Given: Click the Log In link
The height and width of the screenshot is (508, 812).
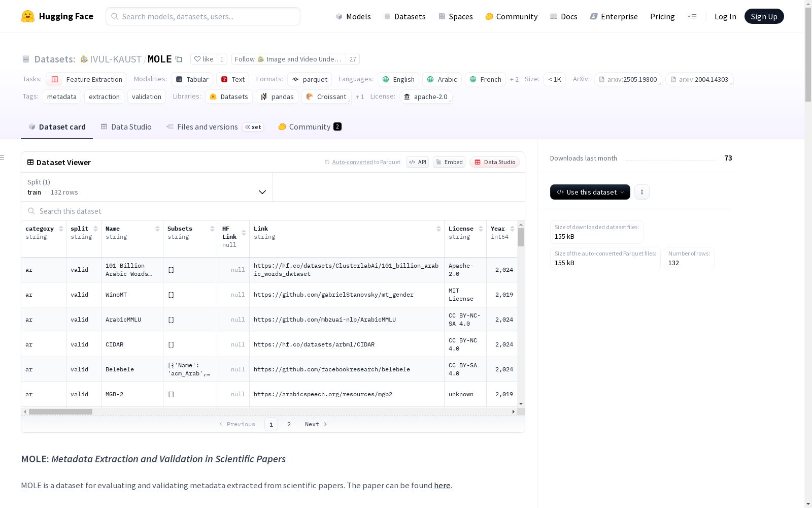Looking at the screenshot, I should click(725, 16).
